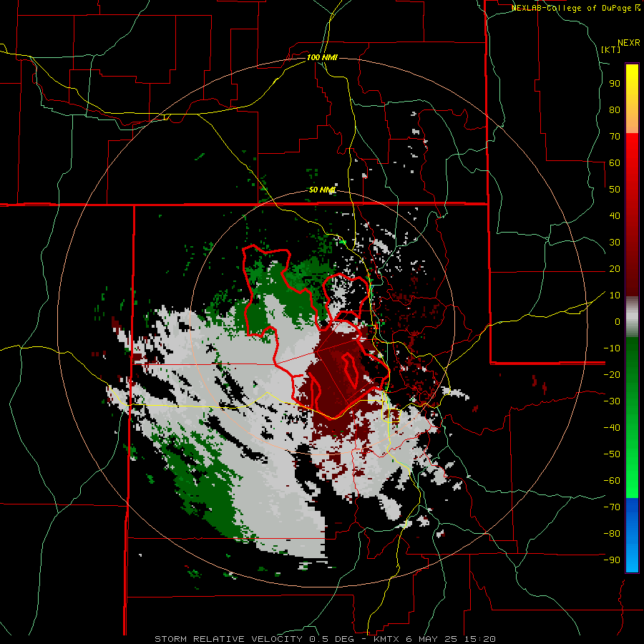Click the -80 knots scale label
The height and width of the screenshot is (644, 644).
(612, 534)
